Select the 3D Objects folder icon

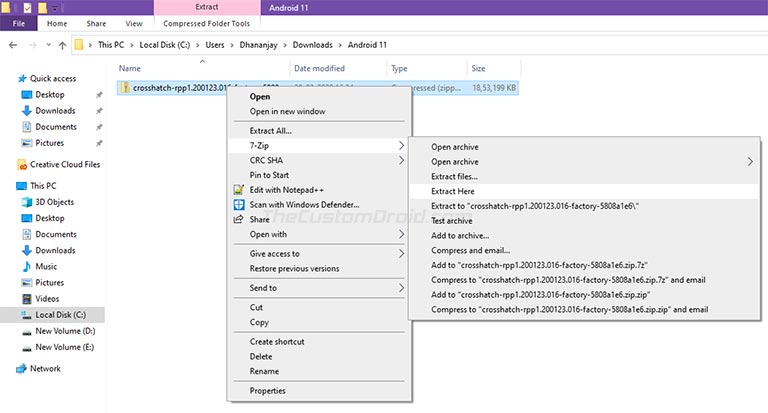26,202
